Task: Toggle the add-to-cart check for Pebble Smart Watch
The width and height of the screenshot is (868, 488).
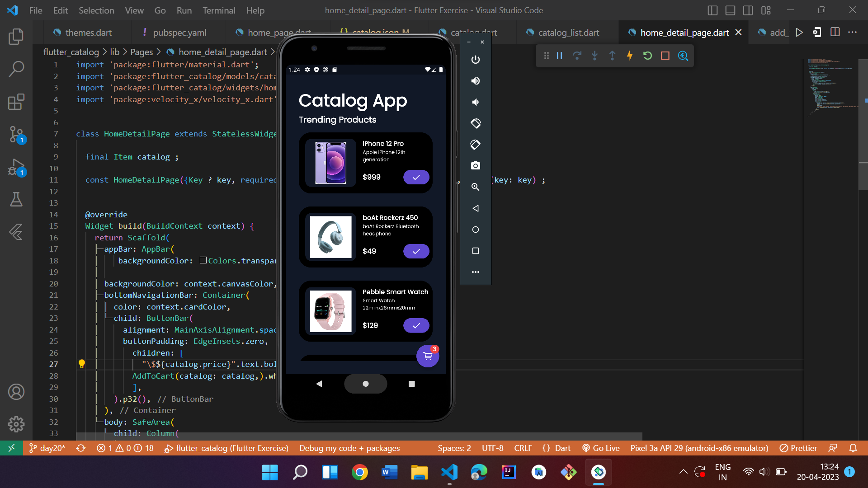Action: (416, 325)
